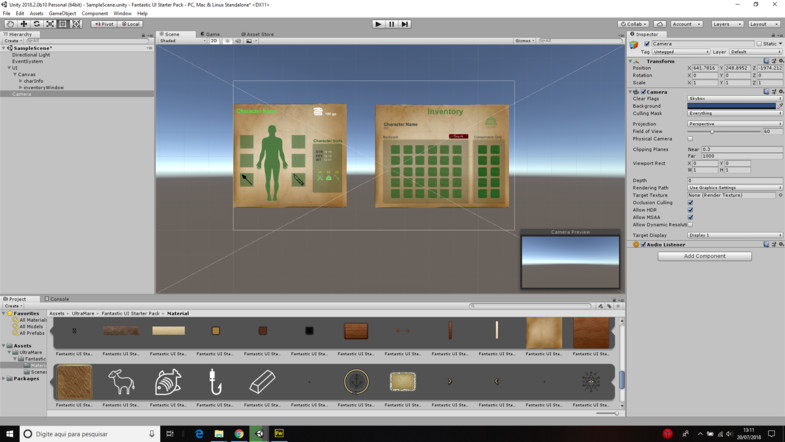The height and width of the screenshot is (442, 785).
Task: Select the Move tool in the toolbar
Action: pyautogui.click(x=24, y=24)
